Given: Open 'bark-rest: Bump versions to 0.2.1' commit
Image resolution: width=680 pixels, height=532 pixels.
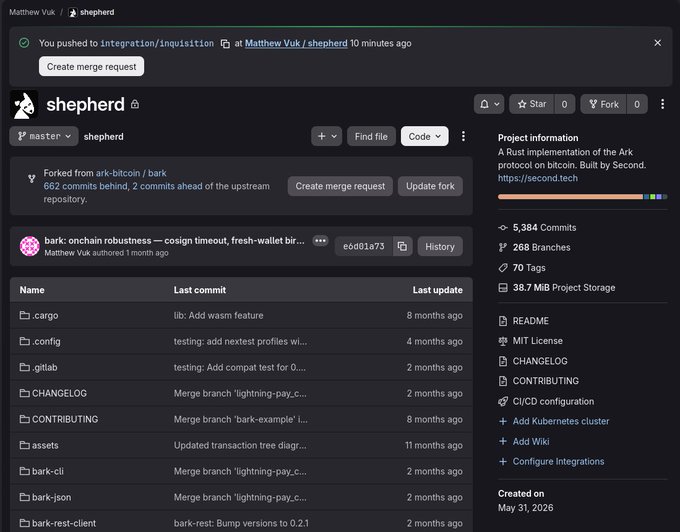Looking at the screenshot, I should coord(241,523).
